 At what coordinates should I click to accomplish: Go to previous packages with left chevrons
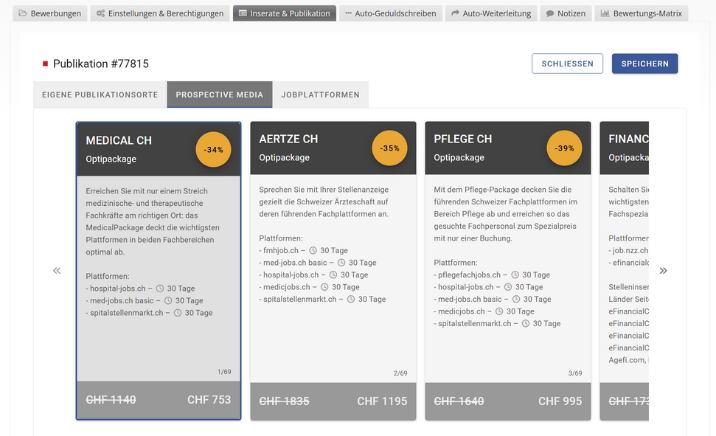pos(57,271)
